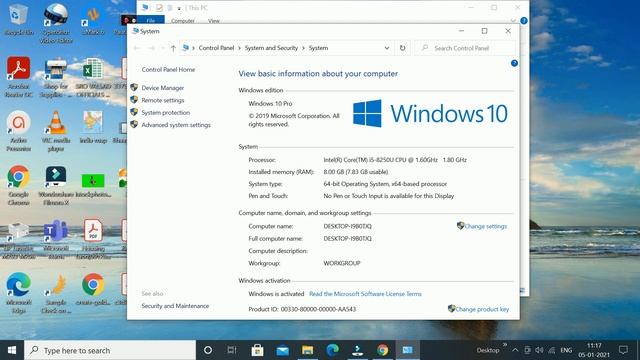The width and height of the screenshot is (640, 360).
Task: Refresh the System control panel page
Action: point(402,48)
